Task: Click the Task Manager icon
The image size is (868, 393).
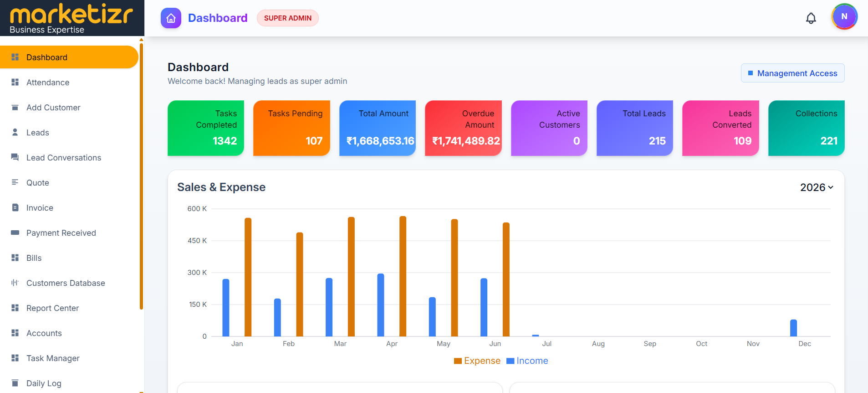Action: click(15, 358)
